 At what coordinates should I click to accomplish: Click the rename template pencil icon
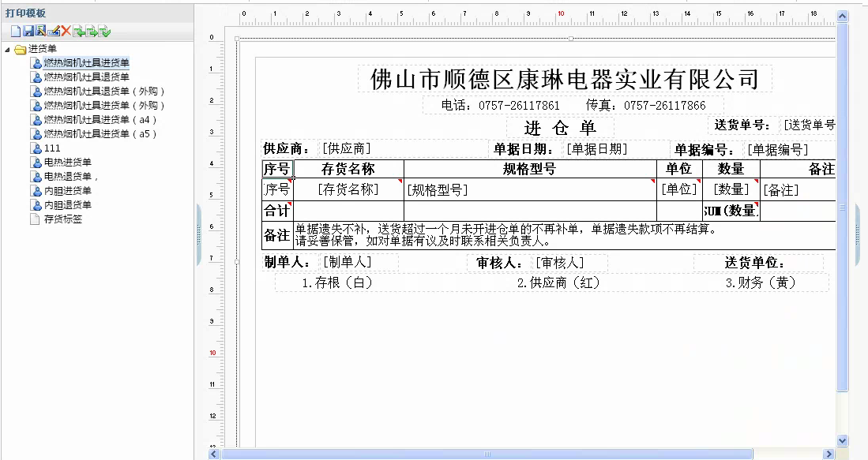click(54, 32)
